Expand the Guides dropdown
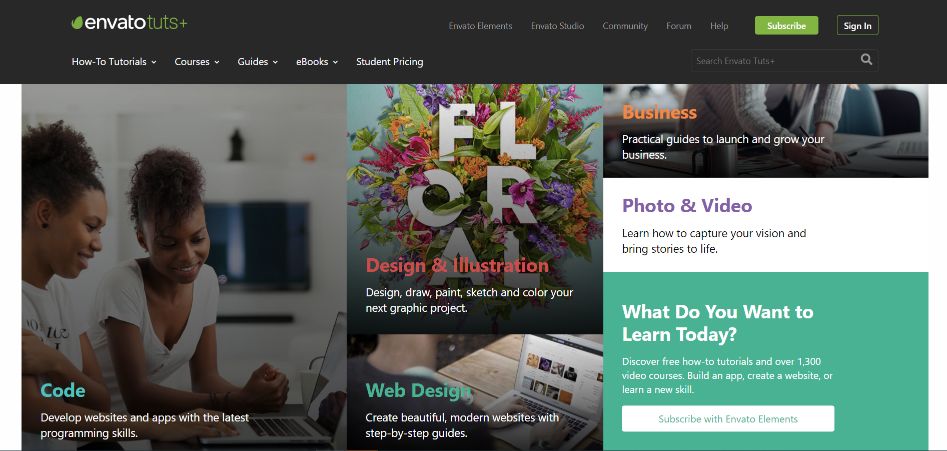The width and height of the screenshot is (947, 451). coord(257,62)
